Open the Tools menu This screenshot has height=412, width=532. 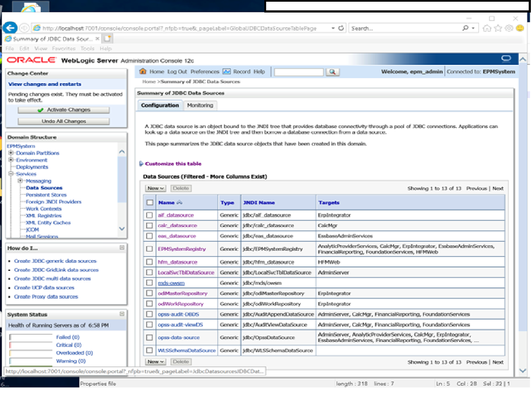point(88,48)
